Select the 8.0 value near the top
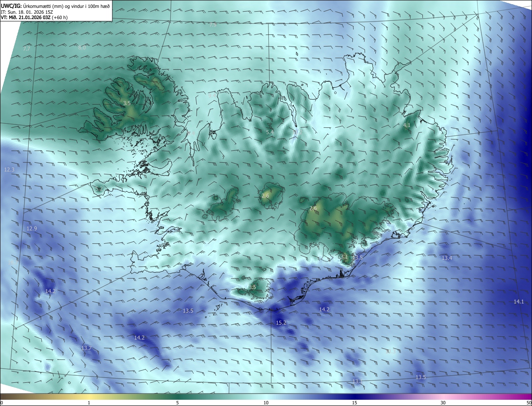Screen dimensions: 532x406 click(x=82, y=48)
